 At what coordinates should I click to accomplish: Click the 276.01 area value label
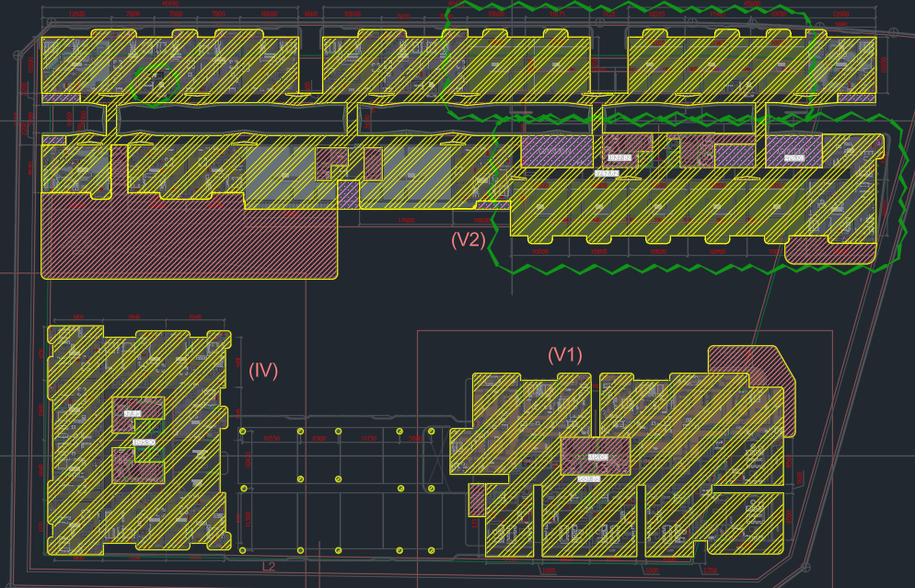[794, 158]
